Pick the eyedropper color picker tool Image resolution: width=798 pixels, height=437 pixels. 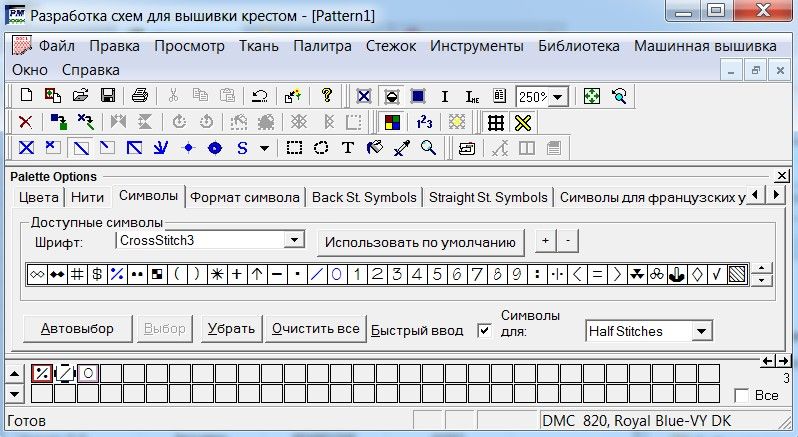(x=402, y=148)
